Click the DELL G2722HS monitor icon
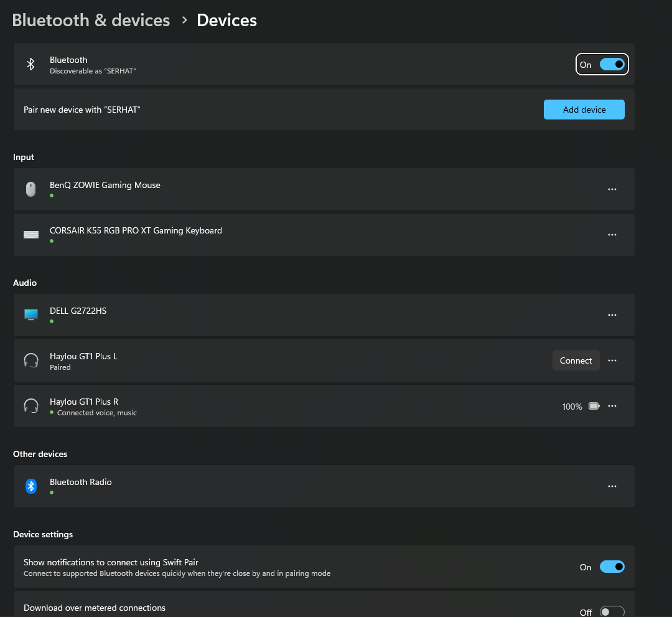 click(30, 315)
